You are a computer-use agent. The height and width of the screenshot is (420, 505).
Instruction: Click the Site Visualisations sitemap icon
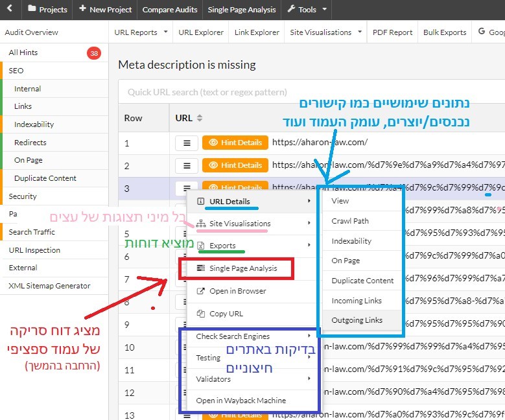[x=201, y=223]
